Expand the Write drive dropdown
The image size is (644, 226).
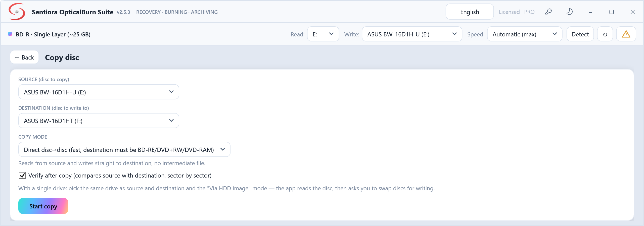(412, 34)
